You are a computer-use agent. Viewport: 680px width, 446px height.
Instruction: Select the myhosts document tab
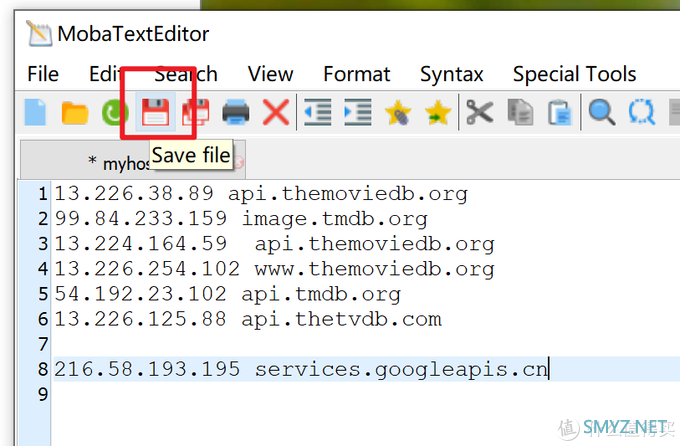click(133, 160)
